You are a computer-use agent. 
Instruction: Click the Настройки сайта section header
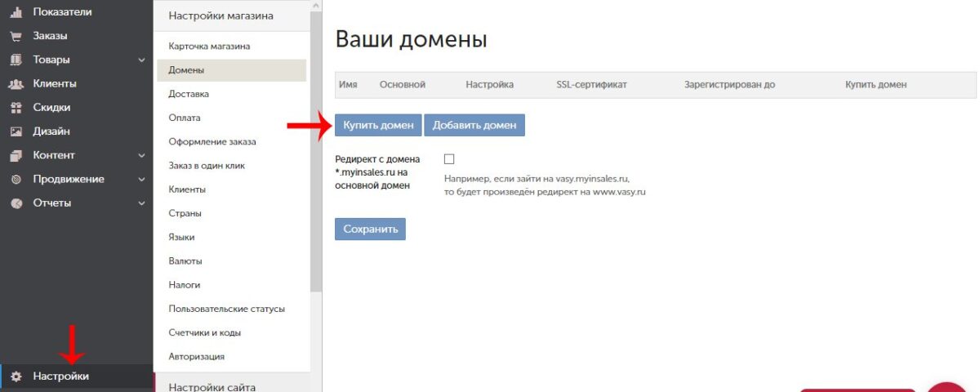click(212, 387)
